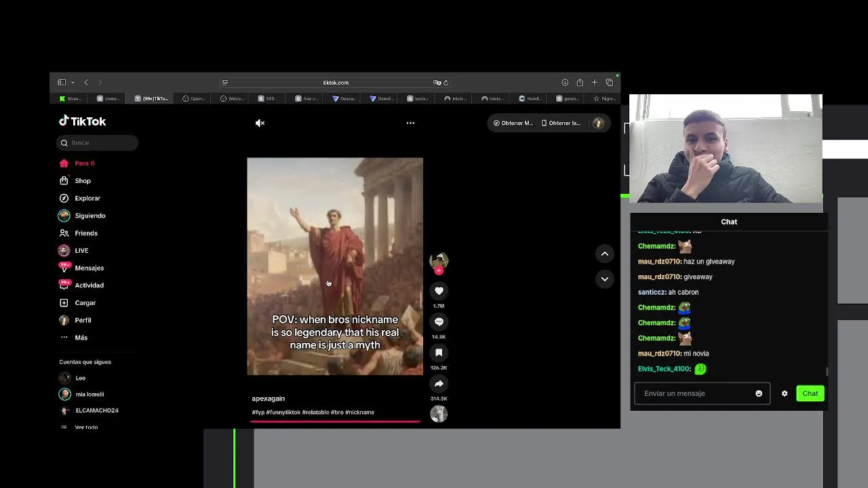Focus the Buscar search field
The image size is (868, 488).
pyautogui.click(x=98, y=142)
